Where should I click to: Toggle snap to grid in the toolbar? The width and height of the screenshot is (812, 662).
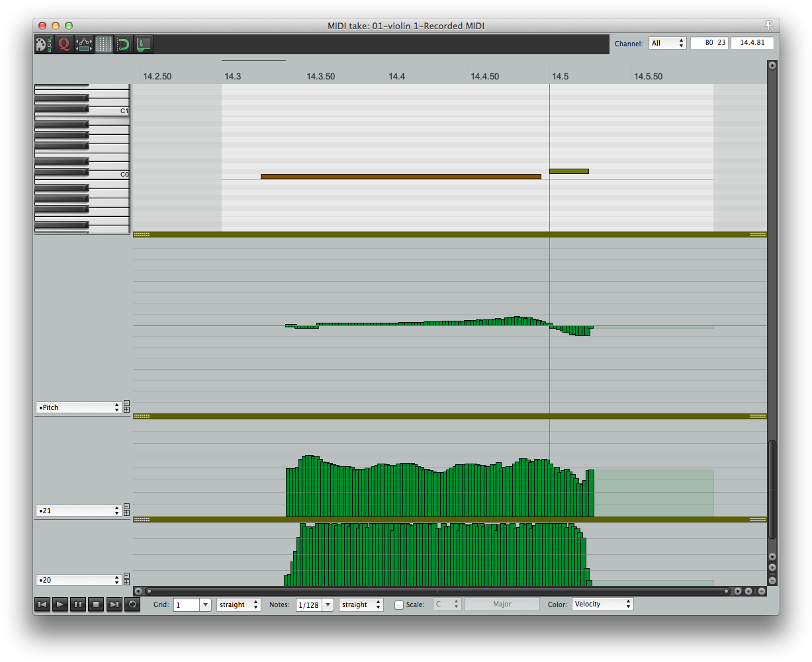coord(103,44)
